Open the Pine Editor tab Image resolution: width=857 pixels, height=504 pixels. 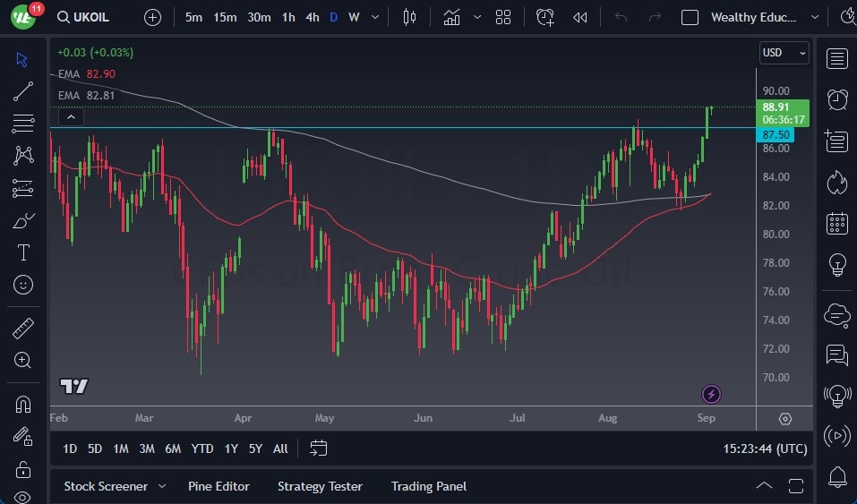click(219, 486)
